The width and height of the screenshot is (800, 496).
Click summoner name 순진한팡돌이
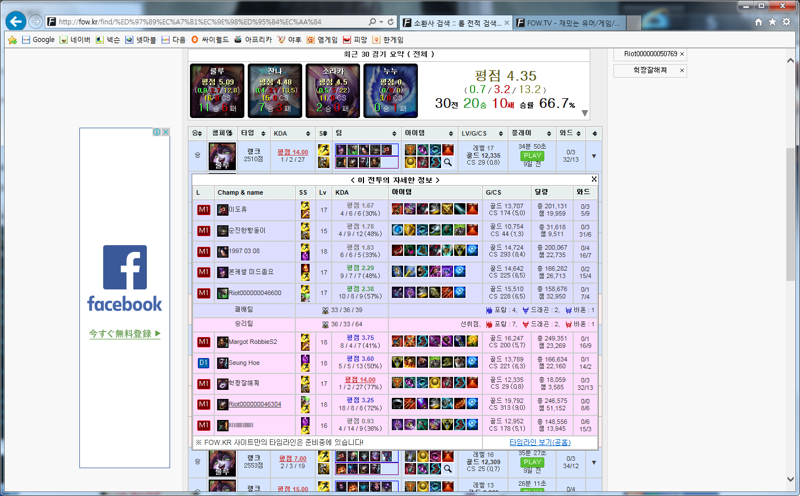247,231
